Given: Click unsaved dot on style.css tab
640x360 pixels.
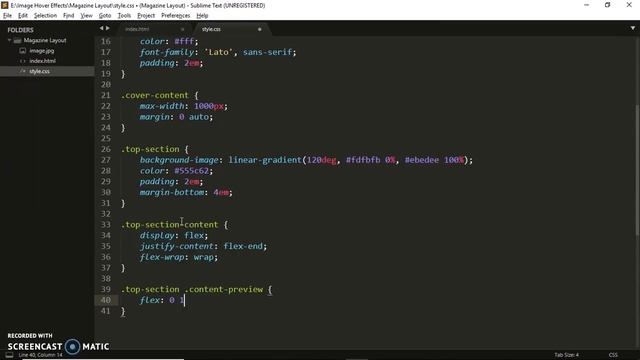Looking at the screenshot, I should pyautogui.click(x=259, y=29).
